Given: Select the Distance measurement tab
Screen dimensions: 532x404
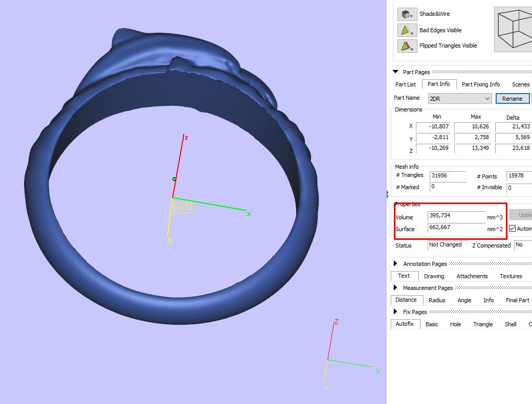Looking at the screenshot, I should (x=407, y=300).
